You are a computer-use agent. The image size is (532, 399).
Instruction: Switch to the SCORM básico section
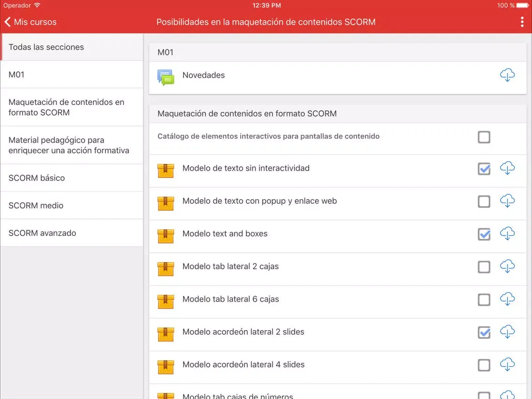[x=37, y=178]
